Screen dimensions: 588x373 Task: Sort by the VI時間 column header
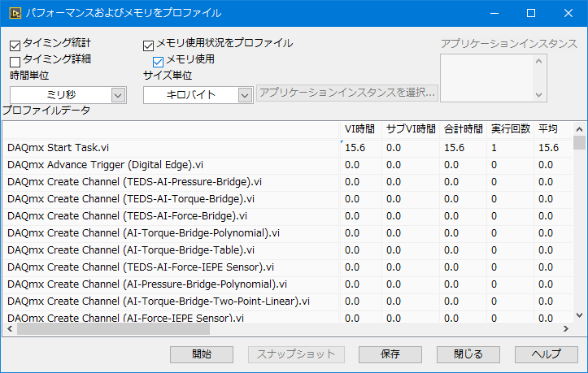pyautogui.click(x=360, y=129)
